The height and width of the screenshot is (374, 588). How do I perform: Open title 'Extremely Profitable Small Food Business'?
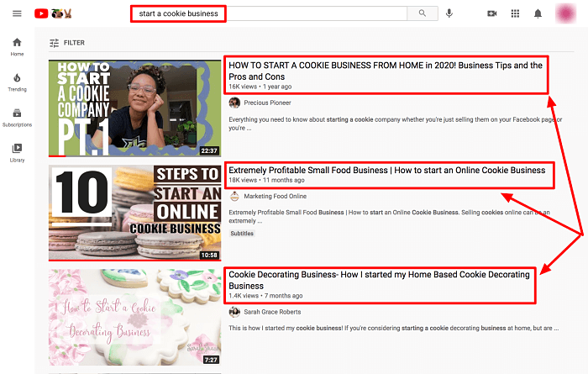click(x=387, y=171)
